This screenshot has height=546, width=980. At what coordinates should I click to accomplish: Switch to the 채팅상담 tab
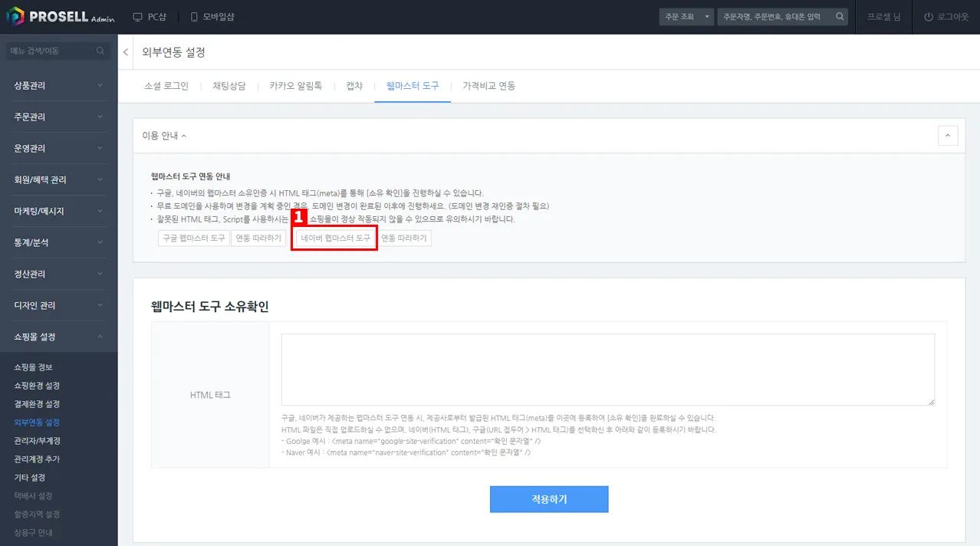tap(229, 86)
